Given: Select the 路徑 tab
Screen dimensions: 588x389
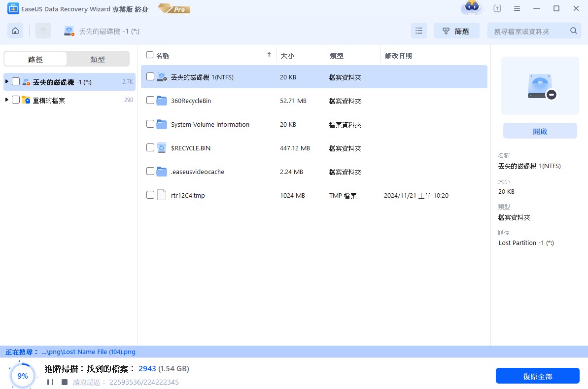Looking at the screenshot, I should (35, 59).
